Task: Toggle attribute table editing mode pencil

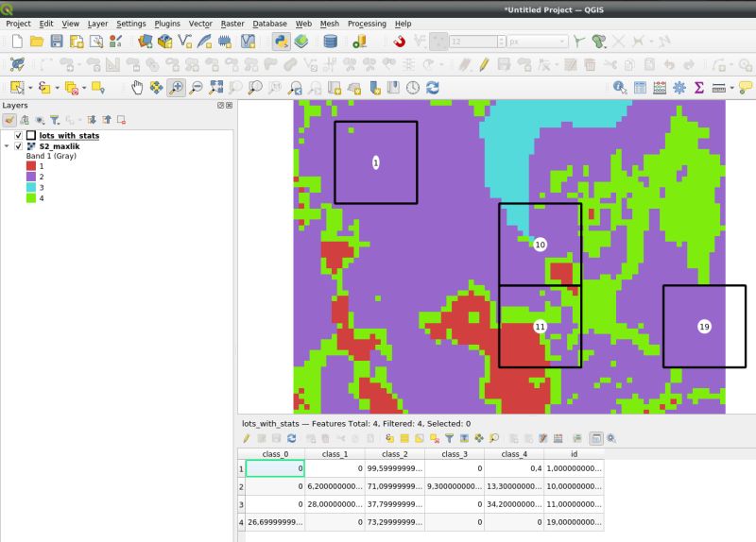Action: [247, 438]
